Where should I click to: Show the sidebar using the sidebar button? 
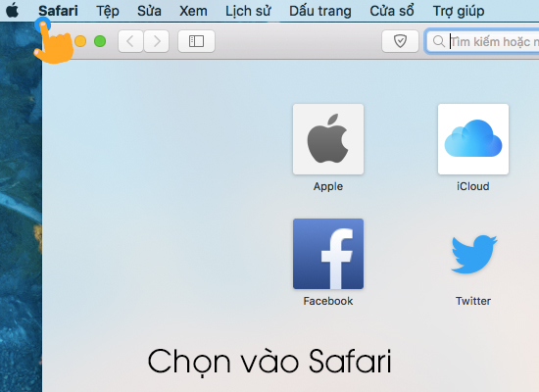coord(196,41)
